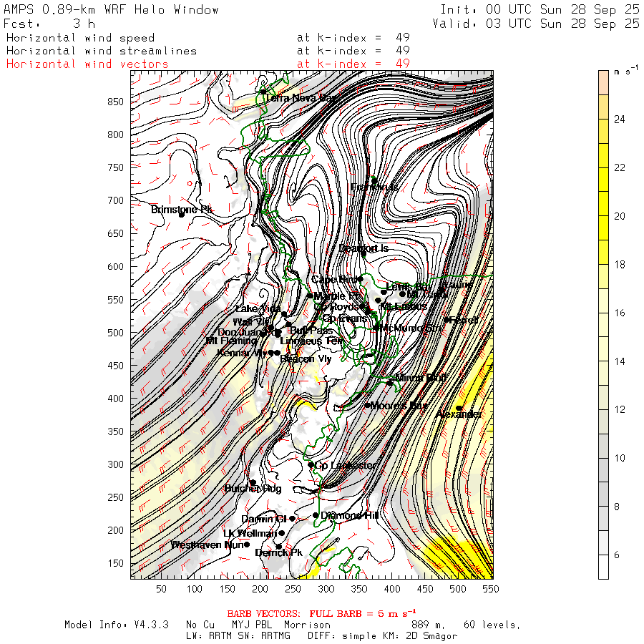
Task: Select the Lk Wellman marker dot
Action: (x=282, y=533)
